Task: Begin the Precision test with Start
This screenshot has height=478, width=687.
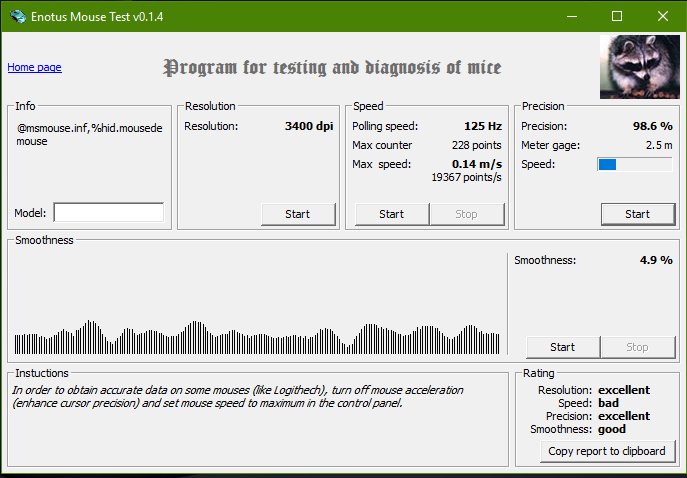Action: click(x=637, y=213)
